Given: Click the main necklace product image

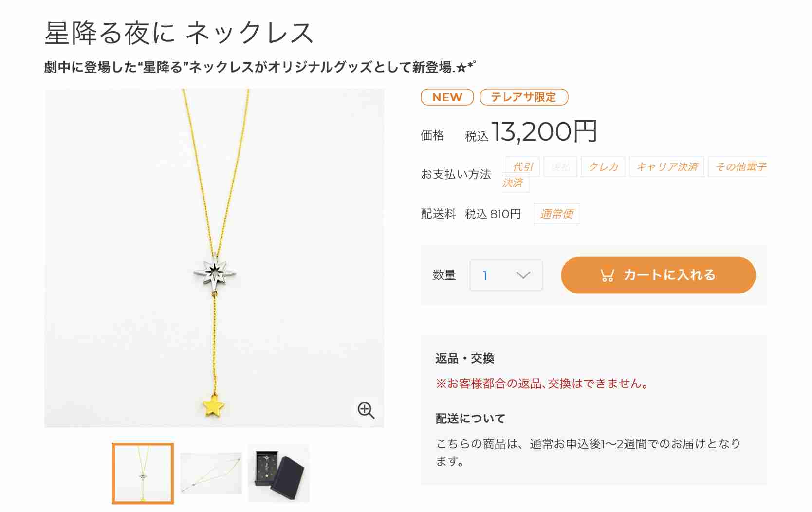Looking at the screenshot, I should coord(214,258).
